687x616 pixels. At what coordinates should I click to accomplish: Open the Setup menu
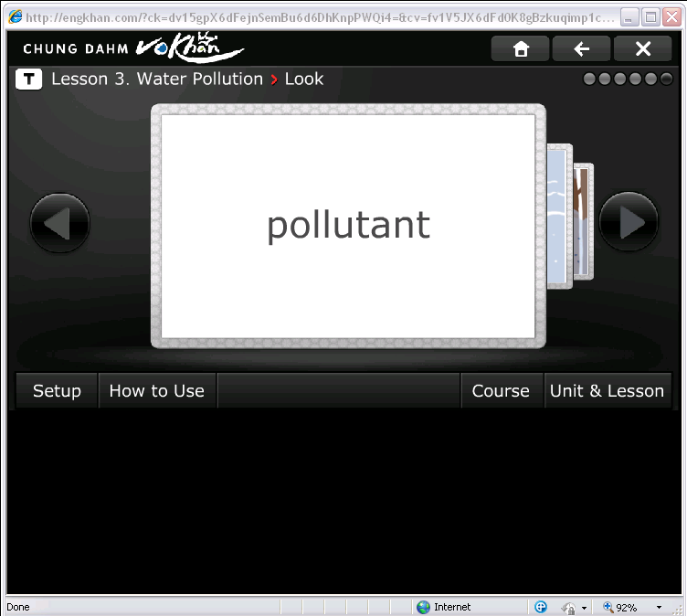click(57, 390)
